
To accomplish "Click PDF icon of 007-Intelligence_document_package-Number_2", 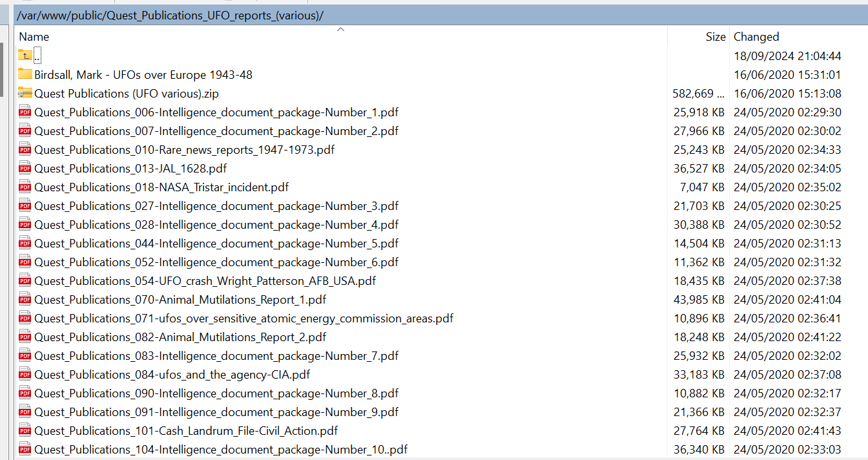I will click(x=25, y=131).
